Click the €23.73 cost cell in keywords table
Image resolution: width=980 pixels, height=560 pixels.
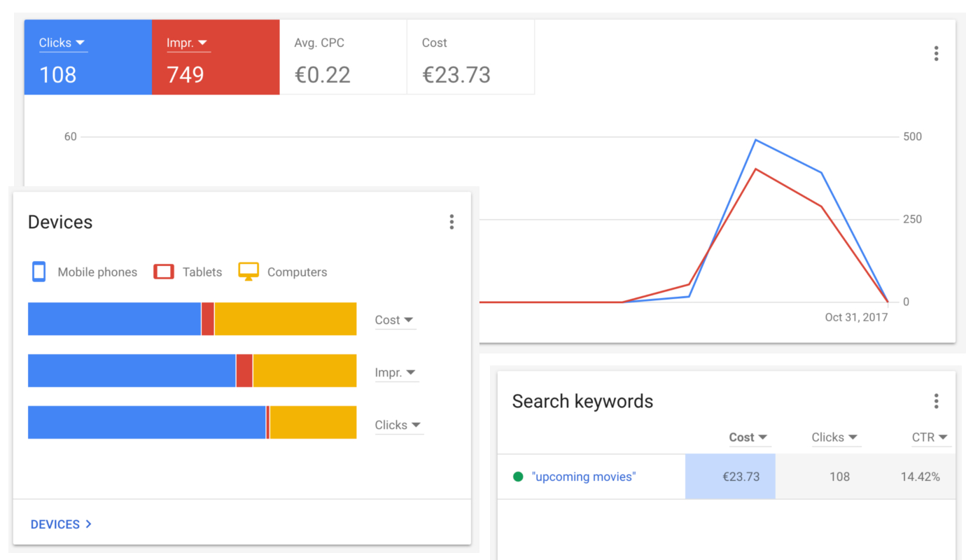730,477
